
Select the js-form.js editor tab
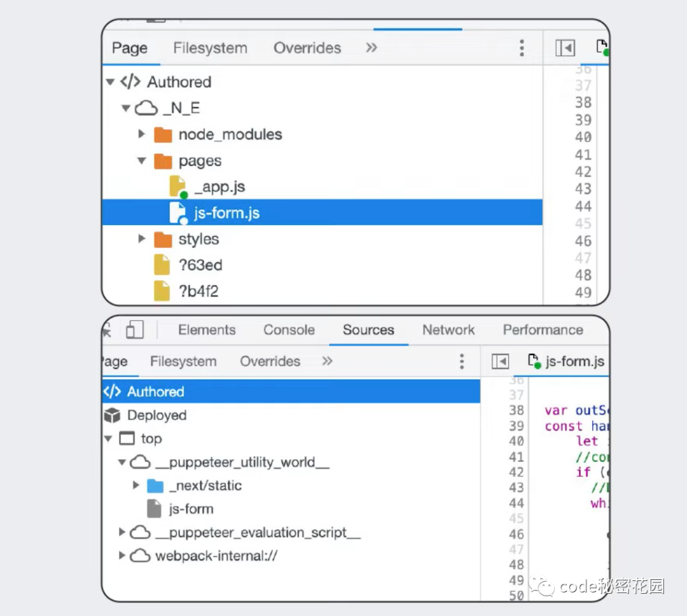[566, 361]
